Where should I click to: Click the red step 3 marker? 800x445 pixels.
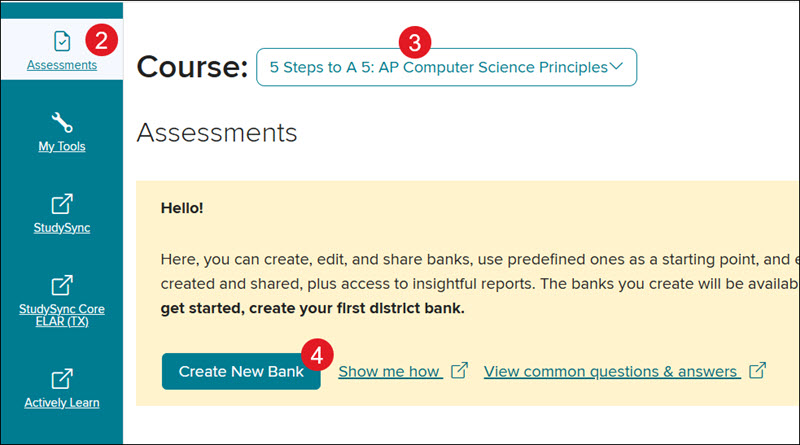pyautogui.click(x=415, y=42)
